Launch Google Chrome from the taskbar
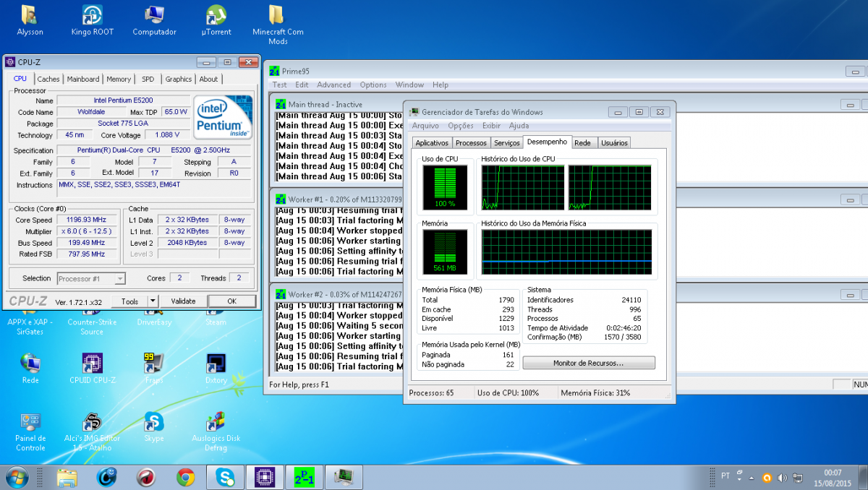The image size is (868, 490). click(186, 477)
